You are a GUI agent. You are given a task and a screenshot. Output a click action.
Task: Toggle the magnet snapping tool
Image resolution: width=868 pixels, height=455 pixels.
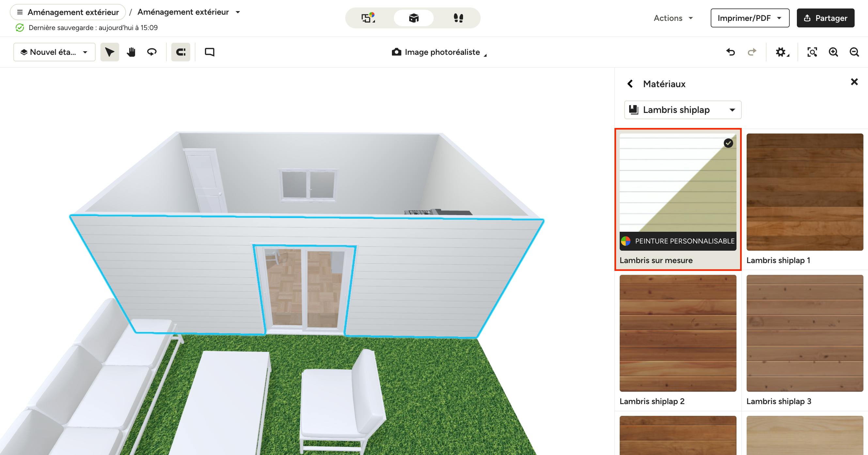180,52
